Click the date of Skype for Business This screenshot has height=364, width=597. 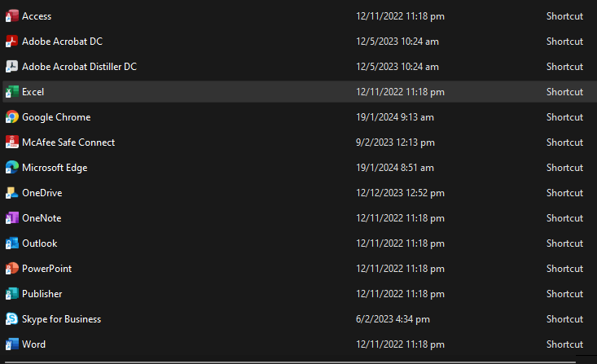[x=393, y=319]
